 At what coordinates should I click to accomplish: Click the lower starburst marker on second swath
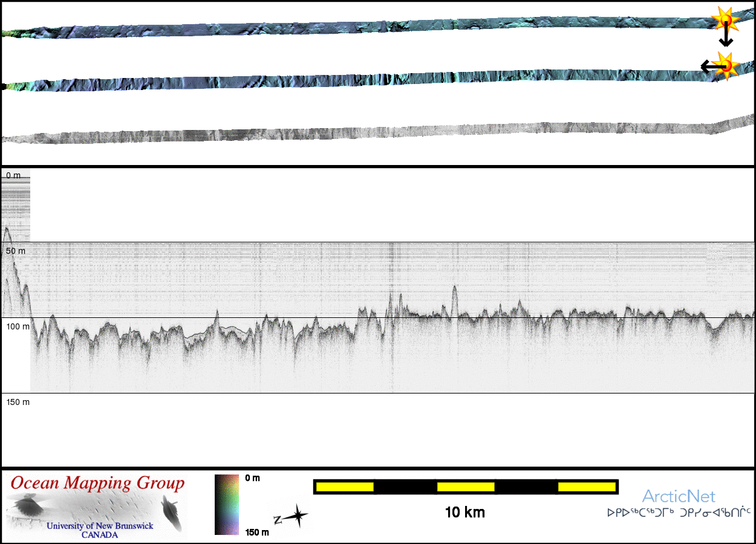click(x=726, y=65)
